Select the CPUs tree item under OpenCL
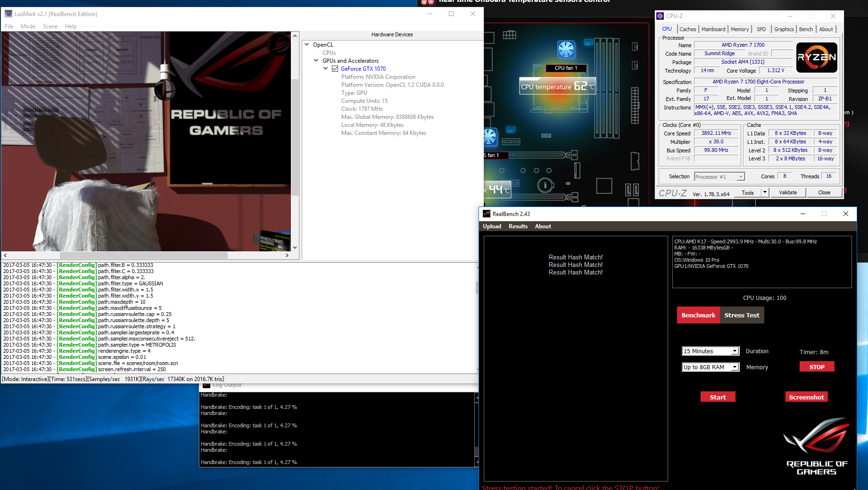The height and width of the screenshot is (490, 868). (329, 53)
